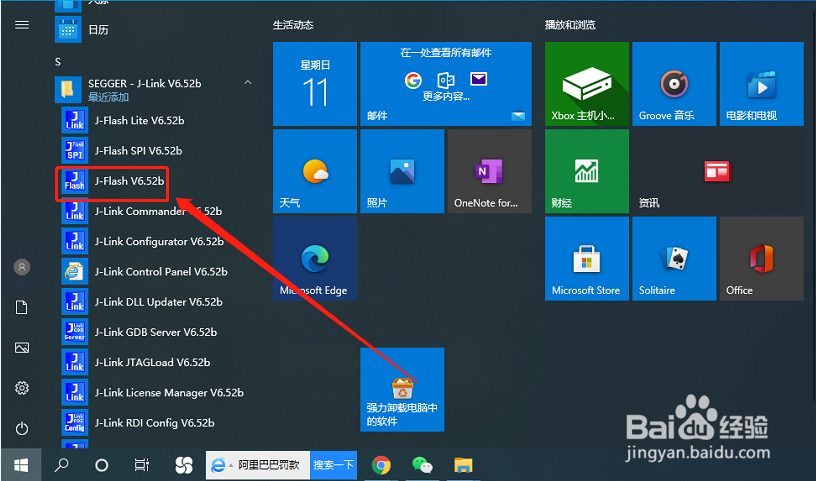Launch J-Link DLL Updater V6.52b icon
Viewport: 816px width, 481px height.
click(74, 301)
